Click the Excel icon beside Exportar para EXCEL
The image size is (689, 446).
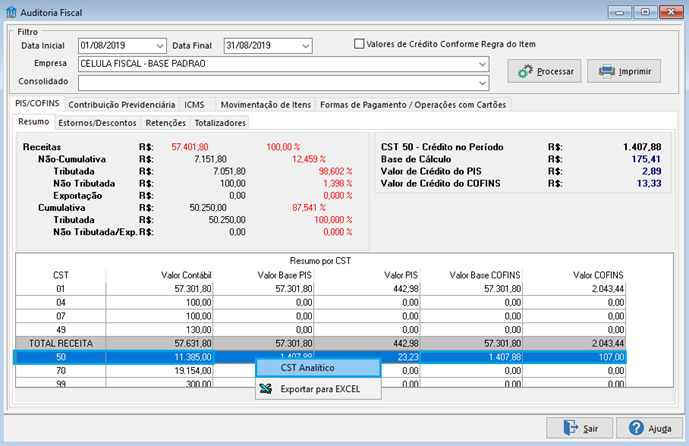[x=265, y=389]
